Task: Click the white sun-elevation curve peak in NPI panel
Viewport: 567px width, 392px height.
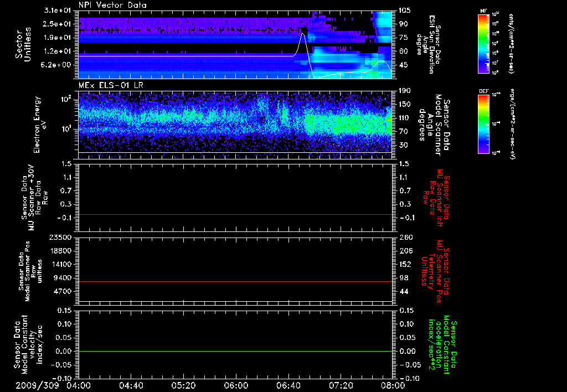Action: click(x=303, y=34)
